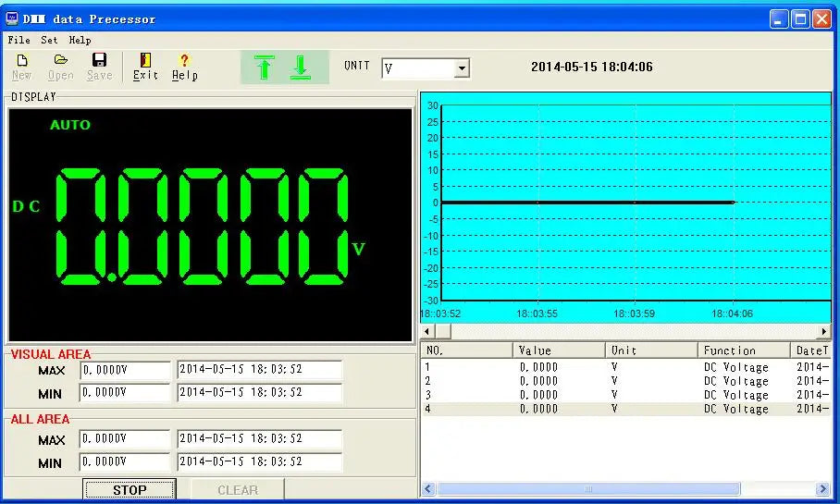Click the Value column header
Screen dimensions: 840x504
click(559, 350)
